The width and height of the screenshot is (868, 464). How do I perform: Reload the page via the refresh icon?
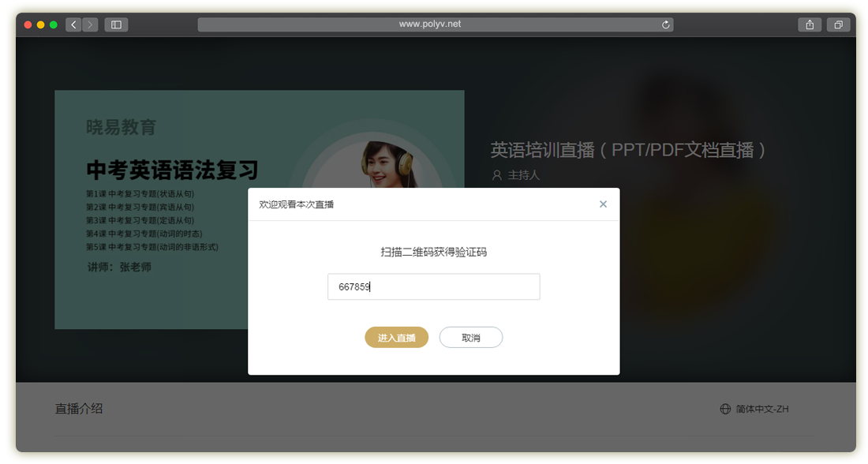(x=666, y=24)
